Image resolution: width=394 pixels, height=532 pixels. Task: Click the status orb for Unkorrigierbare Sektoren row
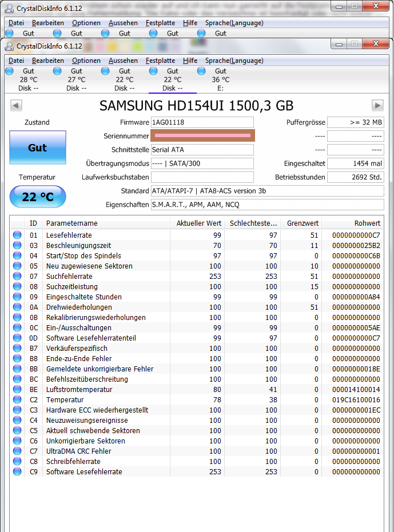tap(17, 441)
